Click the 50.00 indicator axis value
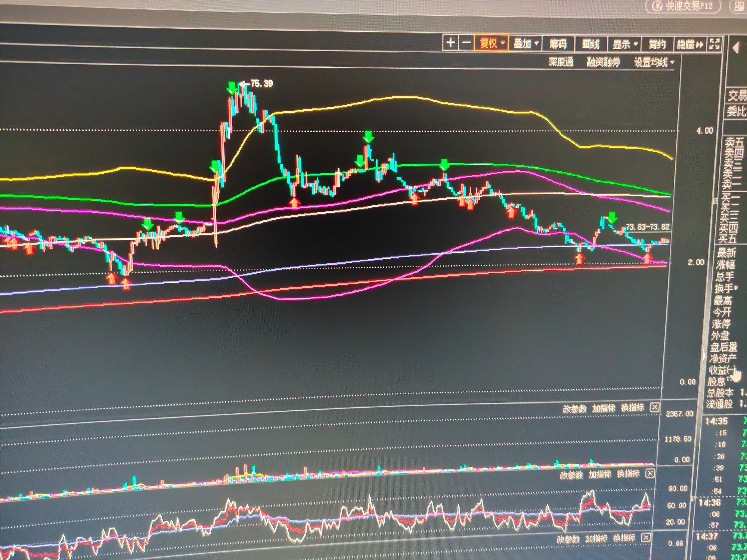 click(676, 505)
